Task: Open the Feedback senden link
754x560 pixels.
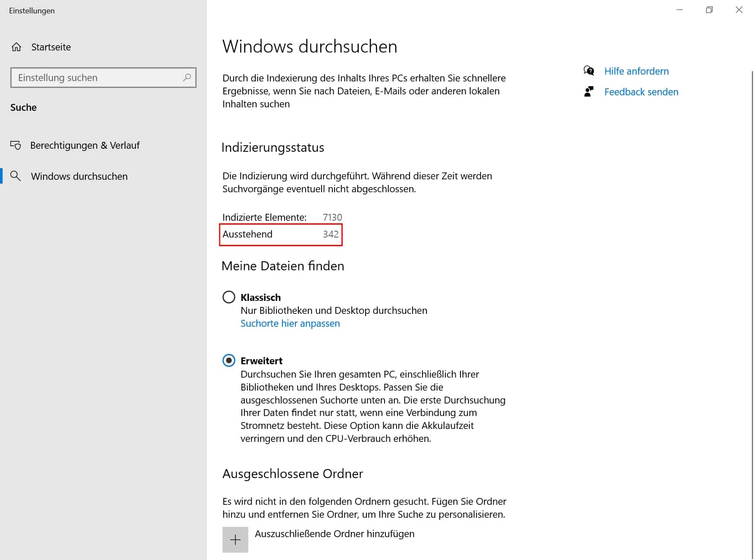Action: click(x=641, y=92)
